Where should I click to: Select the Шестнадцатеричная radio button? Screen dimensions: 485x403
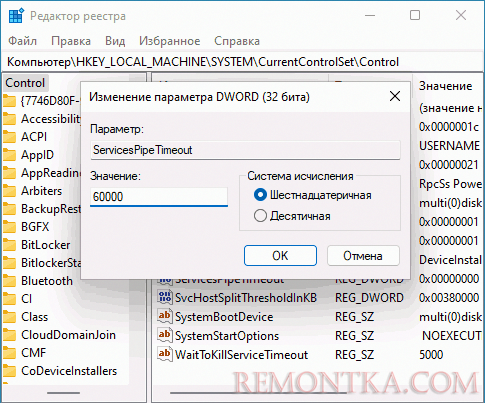point(260,195)
